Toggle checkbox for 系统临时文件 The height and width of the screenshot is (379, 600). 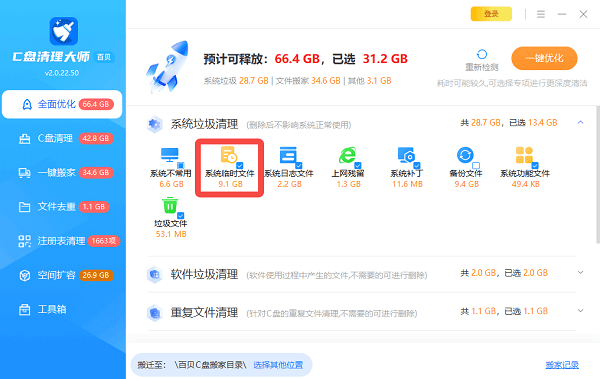[x=240, y=165]
